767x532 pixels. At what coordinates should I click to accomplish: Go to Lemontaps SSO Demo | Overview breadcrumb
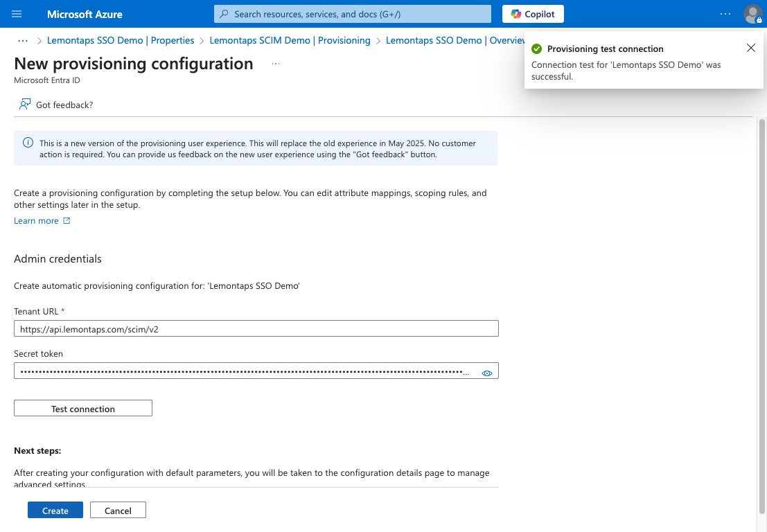(455, 41)
